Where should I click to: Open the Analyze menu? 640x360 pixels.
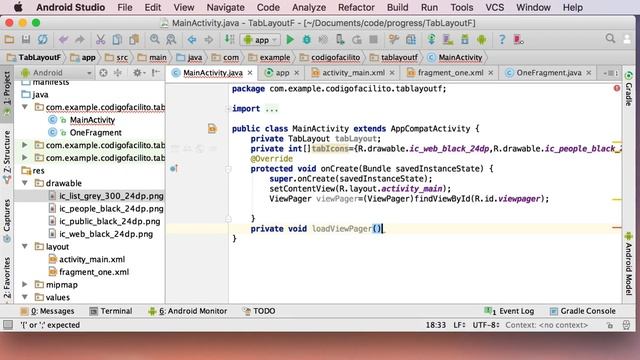(309, 7)
